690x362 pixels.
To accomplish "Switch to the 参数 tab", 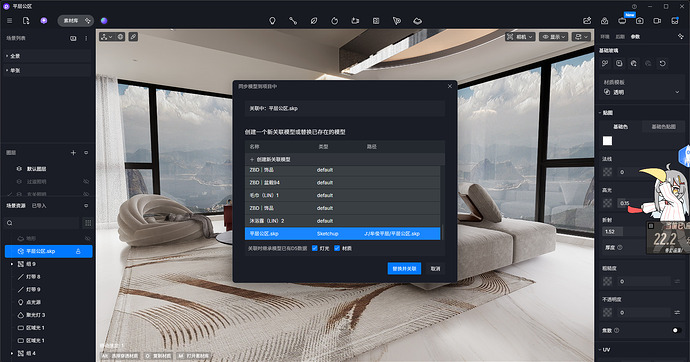I will 635,37.
